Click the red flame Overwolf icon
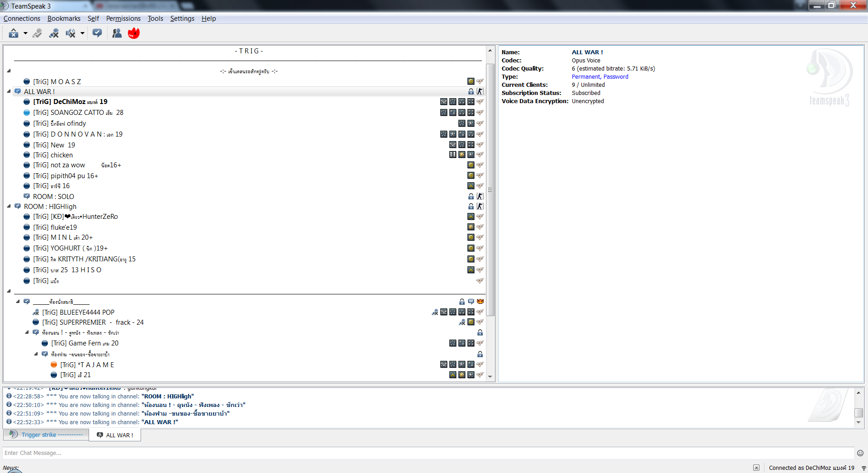 (134, 33)
